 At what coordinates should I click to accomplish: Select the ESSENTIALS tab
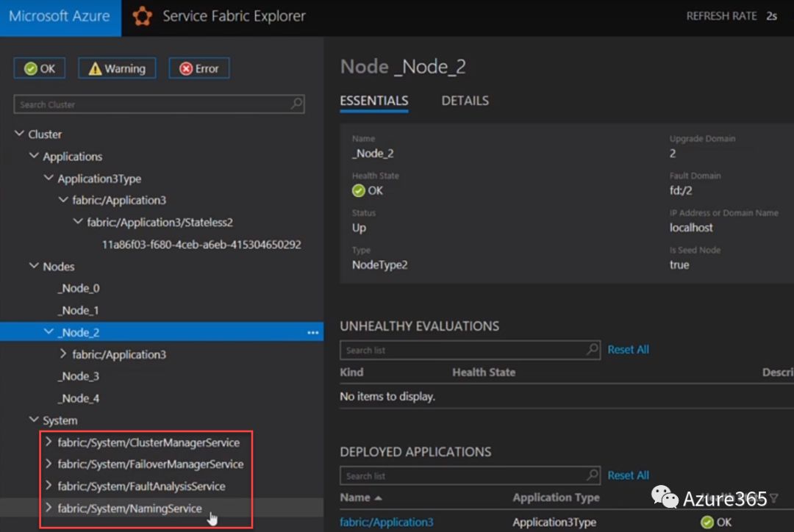pos(373,101)
